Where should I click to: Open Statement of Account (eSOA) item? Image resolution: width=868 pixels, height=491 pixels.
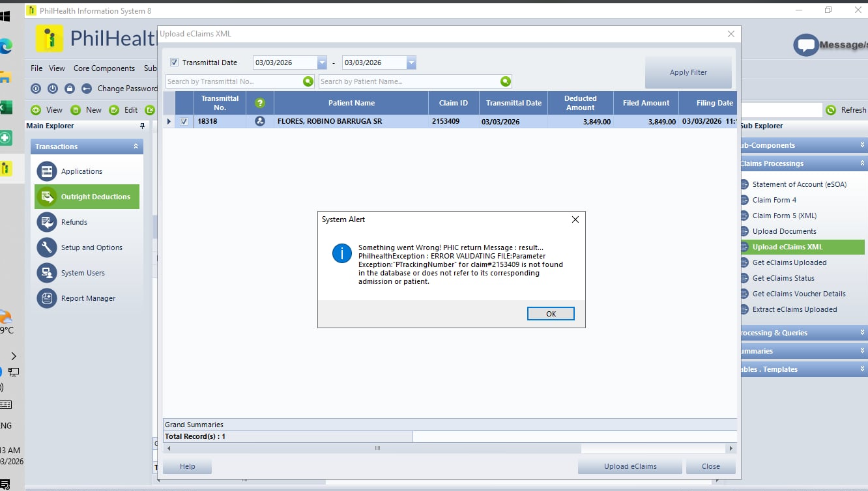point(799,184)
